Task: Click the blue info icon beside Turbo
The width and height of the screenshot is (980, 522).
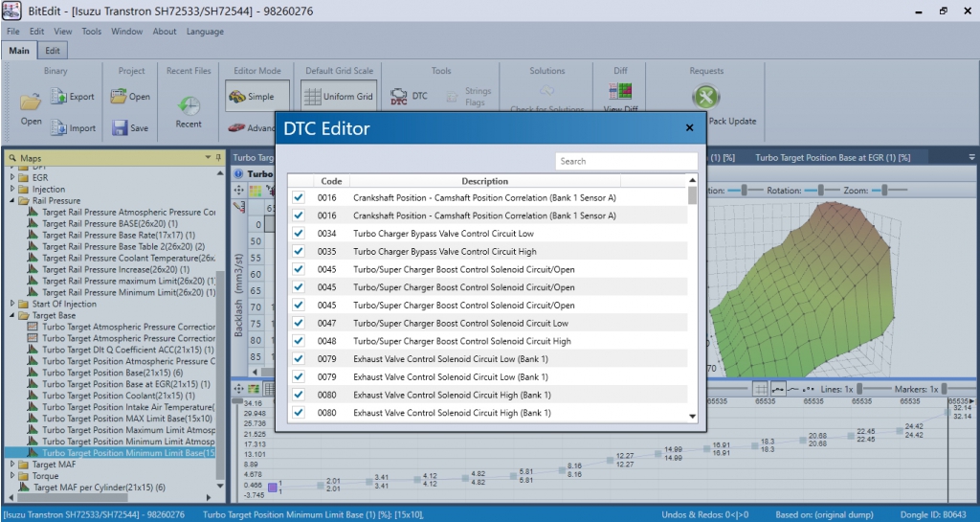Action: (238, 173)
